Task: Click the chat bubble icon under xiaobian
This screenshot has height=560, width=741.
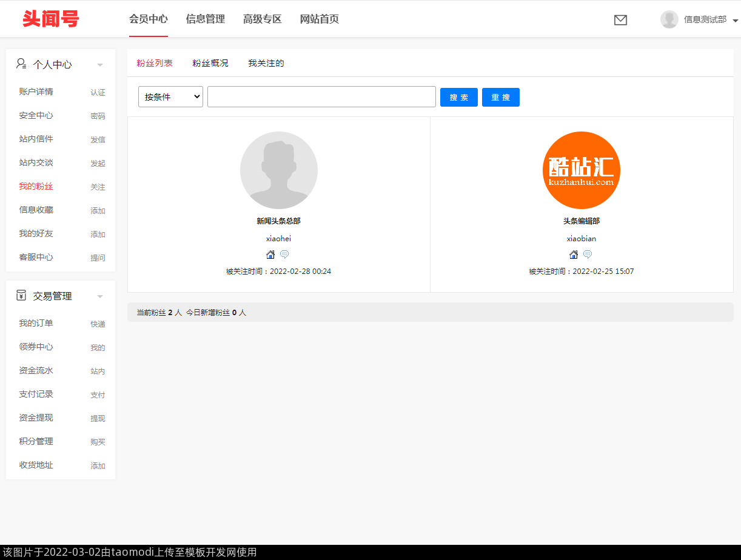Action: click(x=588, y=255)
